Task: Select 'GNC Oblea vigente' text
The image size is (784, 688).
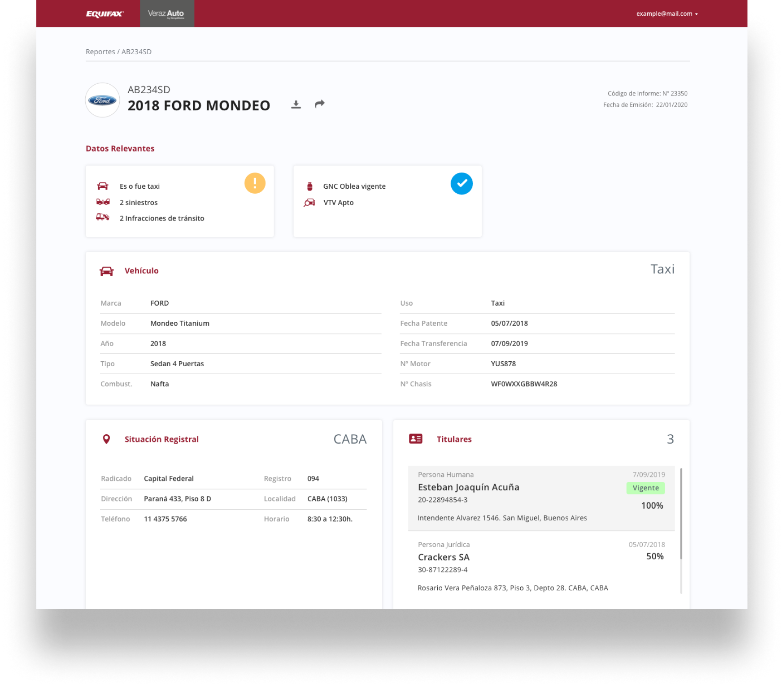Action: pyautogui.click(x=354, y=186)
